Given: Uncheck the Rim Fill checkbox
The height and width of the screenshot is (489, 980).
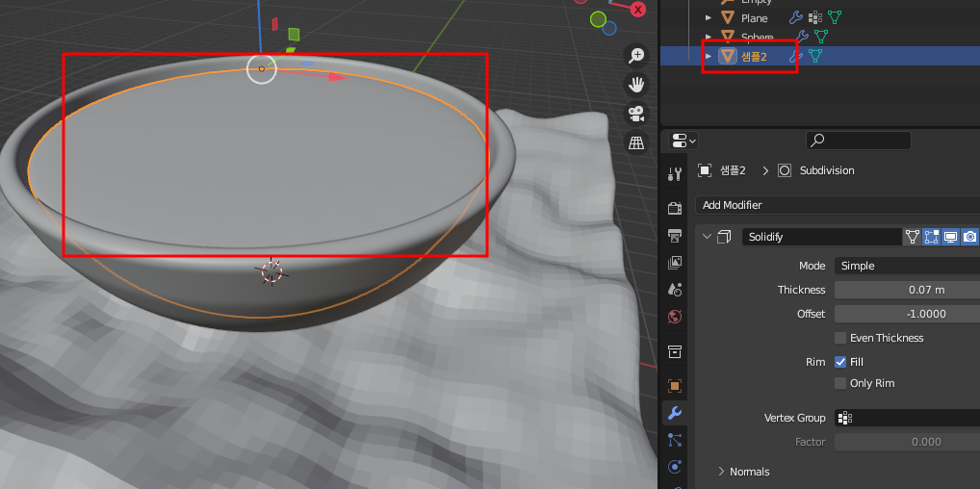Looking at the screenshot, I should (840, 362).
